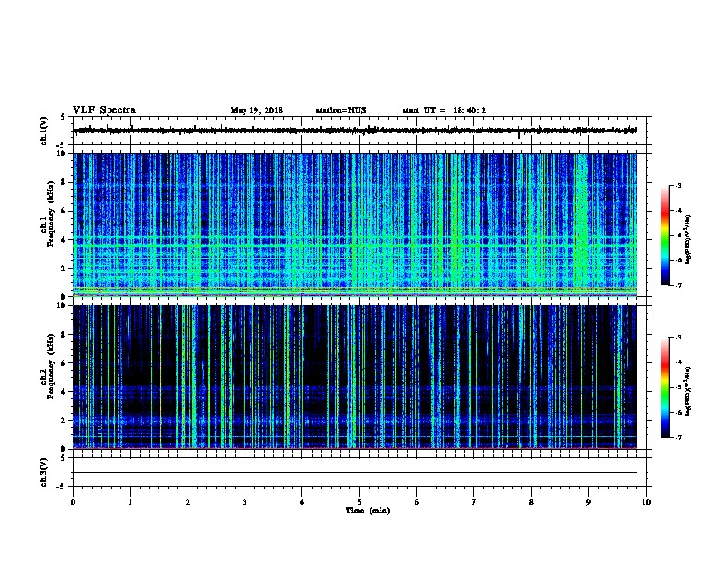Click time axis tick label "9"
728x563 pixels.
pyautogui.click(x=588, y=502)
